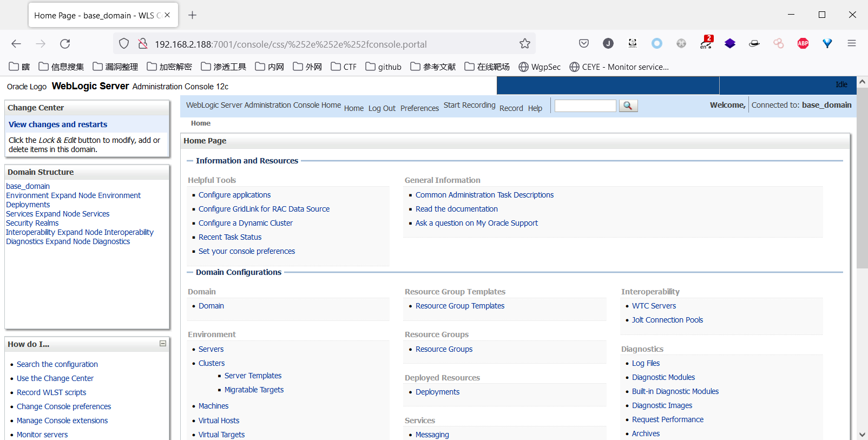Click Preferences in the console menu
This screenshot has height=440, width=868.
(419, 108)
